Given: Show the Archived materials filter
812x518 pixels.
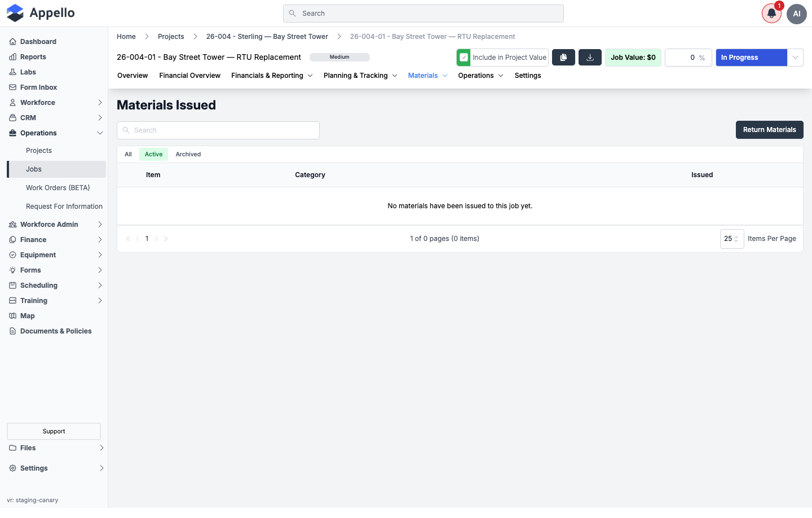Looking at the screenshot, I should point(188,155).
